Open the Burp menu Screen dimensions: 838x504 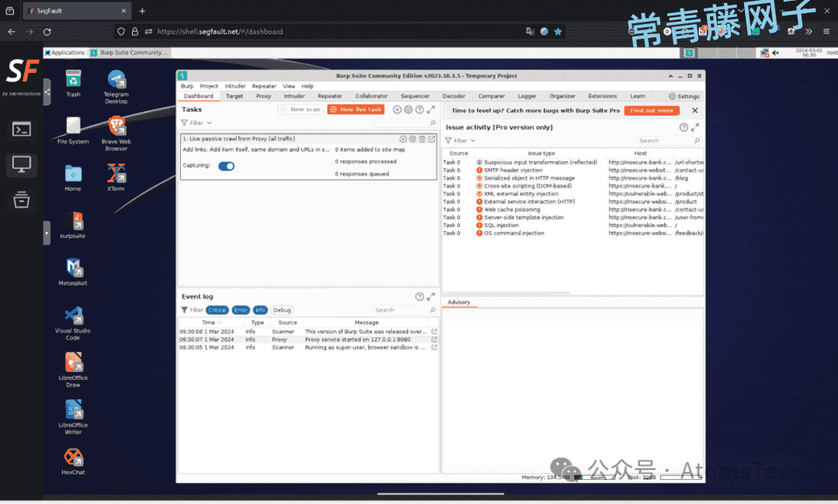[x=187, y=86]
